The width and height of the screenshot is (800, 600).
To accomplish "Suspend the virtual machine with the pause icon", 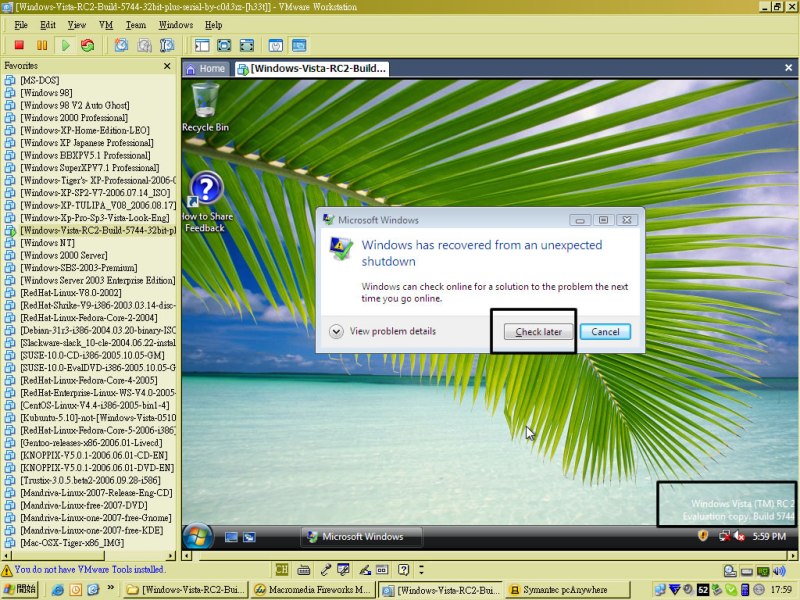I will tap(42, 45).
